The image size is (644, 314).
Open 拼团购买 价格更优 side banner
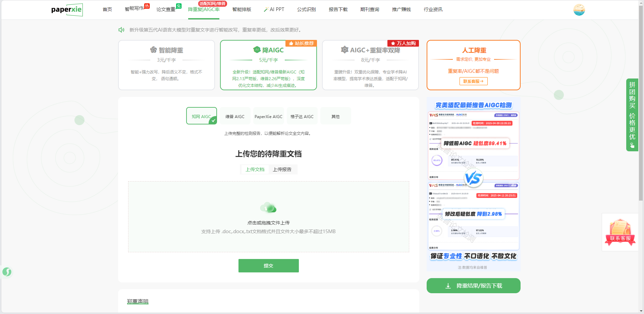click(x=632, y=115)
